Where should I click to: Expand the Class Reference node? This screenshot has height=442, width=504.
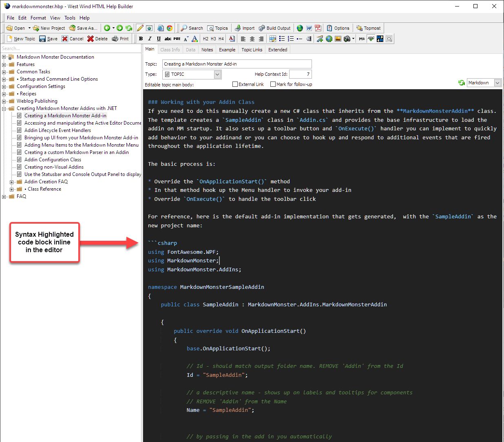(12, 189)
